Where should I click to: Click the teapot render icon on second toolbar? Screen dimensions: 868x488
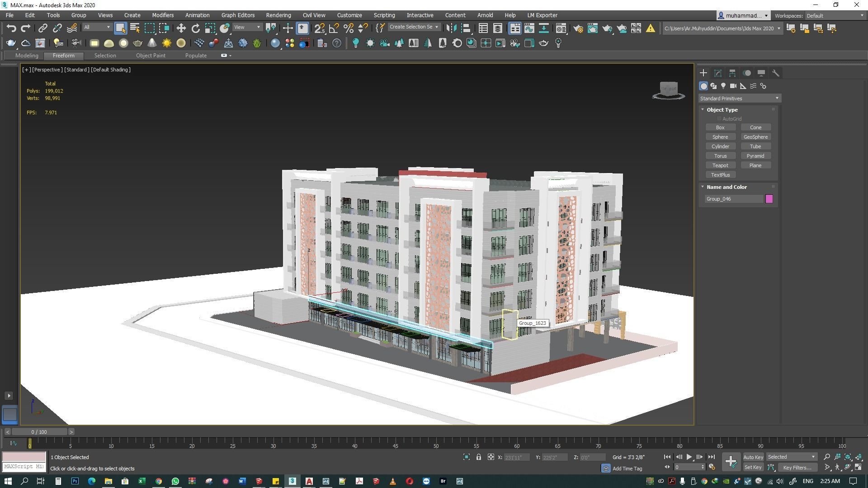pos(11,43)
